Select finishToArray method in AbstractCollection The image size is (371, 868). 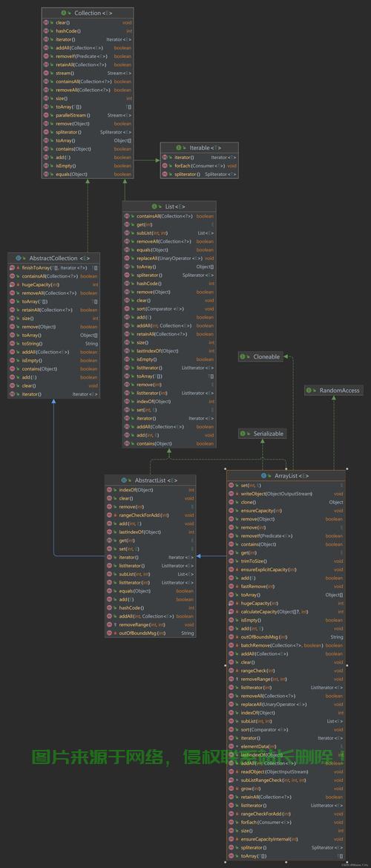53,267
